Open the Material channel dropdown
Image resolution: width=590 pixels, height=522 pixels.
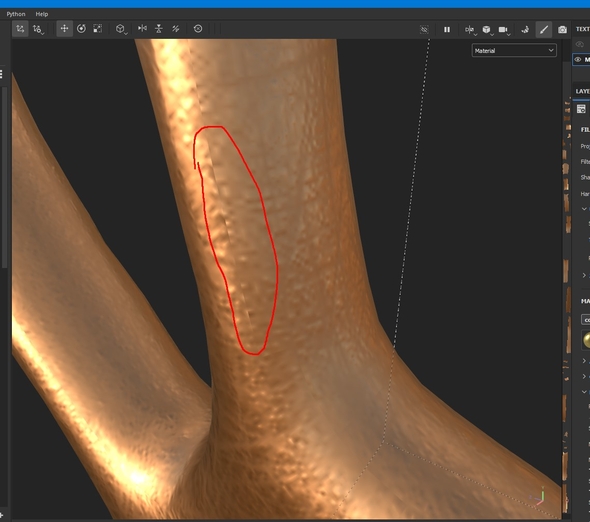pyautogui.click(x=514, y=50)
